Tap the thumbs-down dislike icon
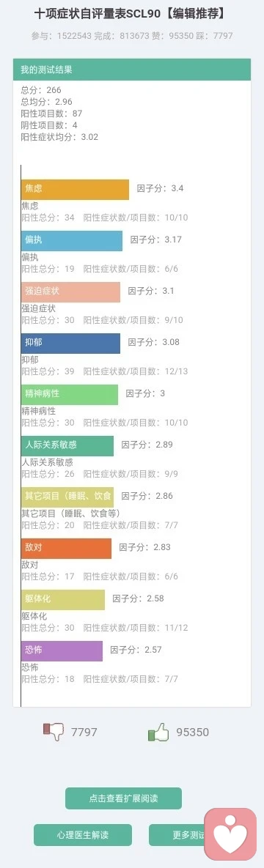264x868 pixels. (x=54, y=732)
